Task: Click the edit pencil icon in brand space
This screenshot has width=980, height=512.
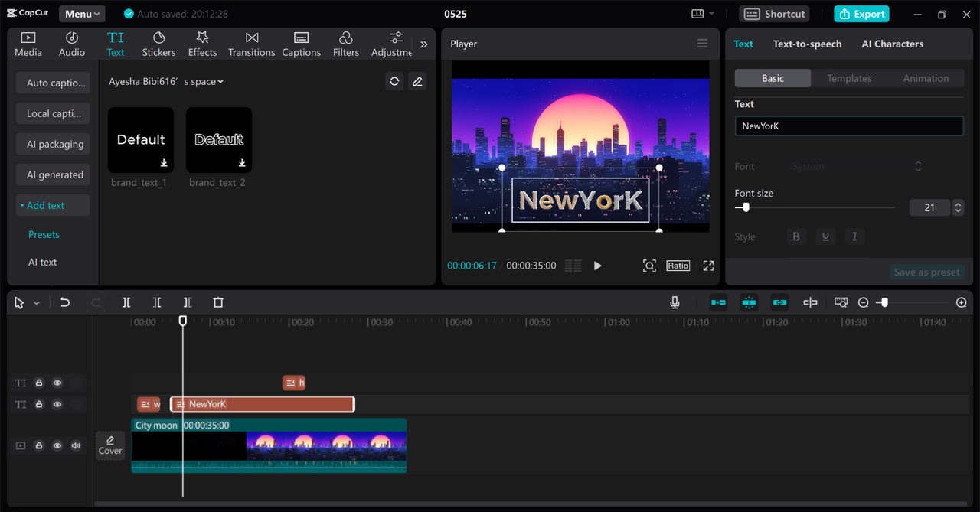Action: click(x=417, y=81)
